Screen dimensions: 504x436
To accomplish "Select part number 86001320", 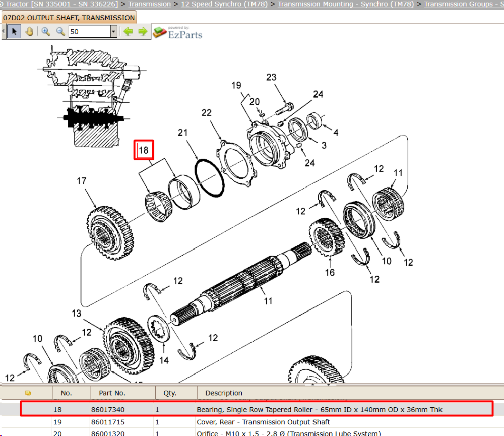I will point(108,433).
